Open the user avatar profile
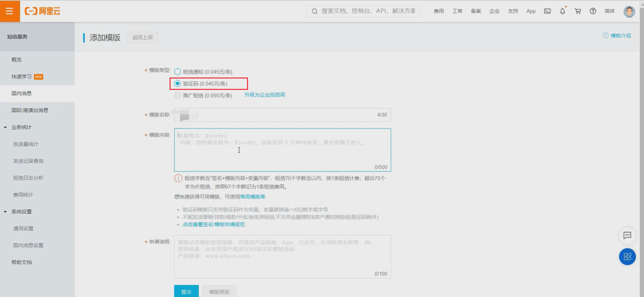644x297 pixels. (629, 11)
